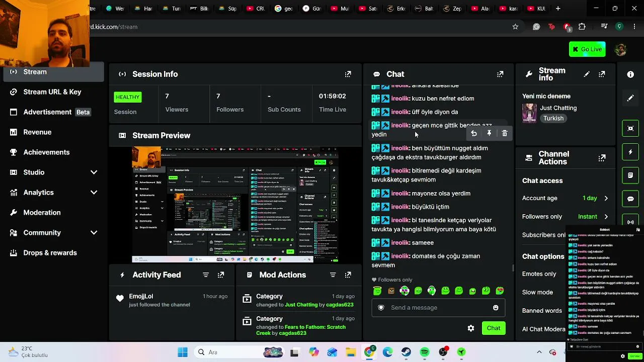Insert the heart-eyes emote
Image resolution: width=644 pixels, height=362 pixels.
(500, 291)
